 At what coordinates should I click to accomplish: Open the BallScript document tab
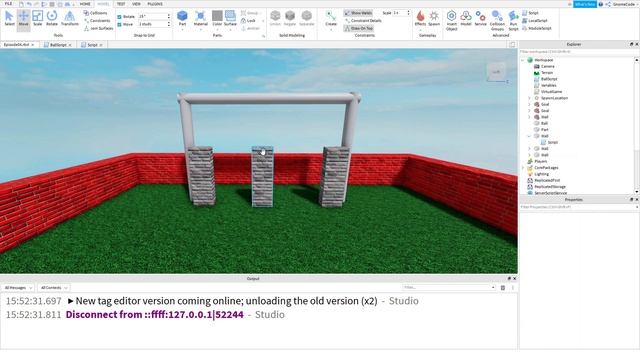tap(58, 45)
